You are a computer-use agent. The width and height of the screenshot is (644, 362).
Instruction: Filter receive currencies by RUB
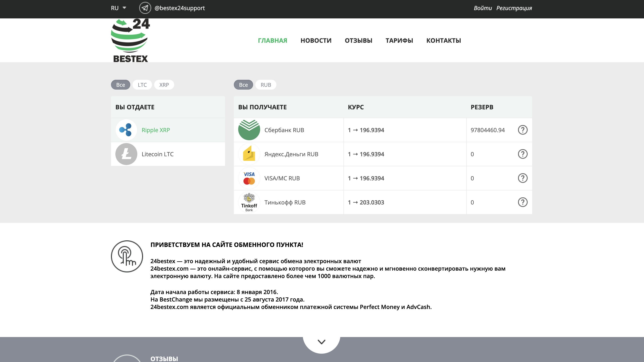(x=265, y=85)
